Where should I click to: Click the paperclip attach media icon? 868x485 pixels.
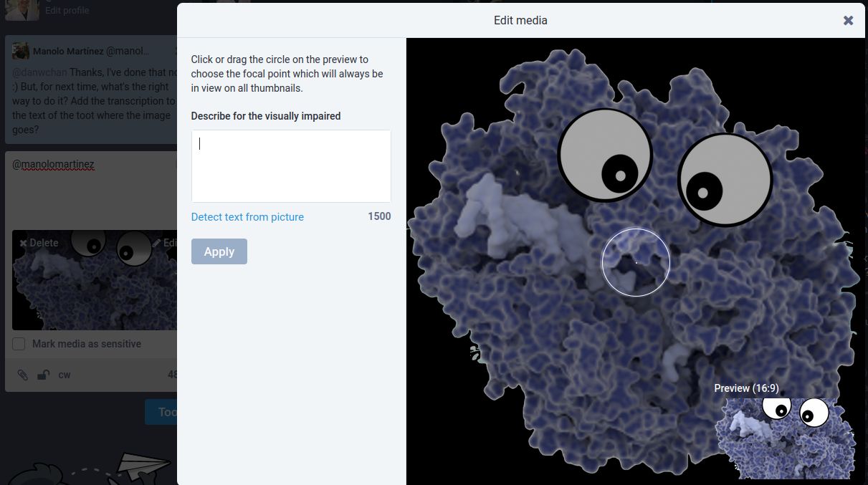[23, 375]
